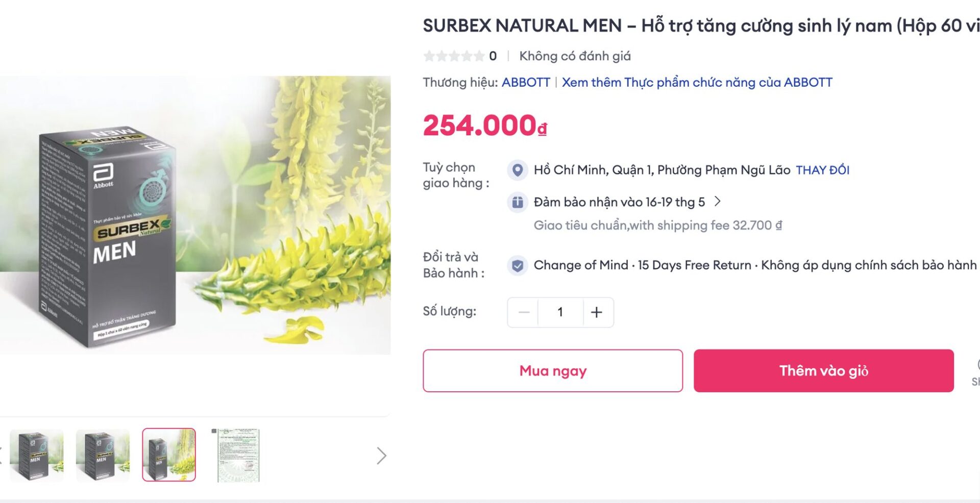Open the ABBOTT brand link
This screenshot has width=980, height=503.
pyautogui.click(x=526, y=82)
